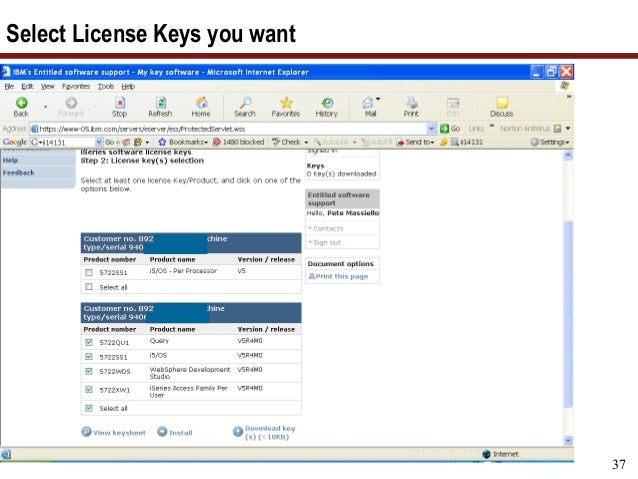Click the Discuss toolbar icon
The height and width of the screenshot is (479, 638).
point(502,103)
